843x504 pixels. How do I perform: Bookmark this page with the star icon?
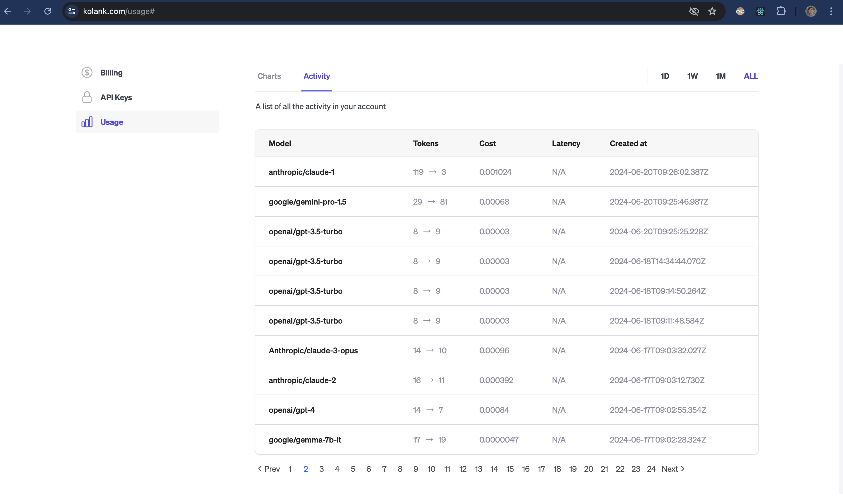click(712, 11)
